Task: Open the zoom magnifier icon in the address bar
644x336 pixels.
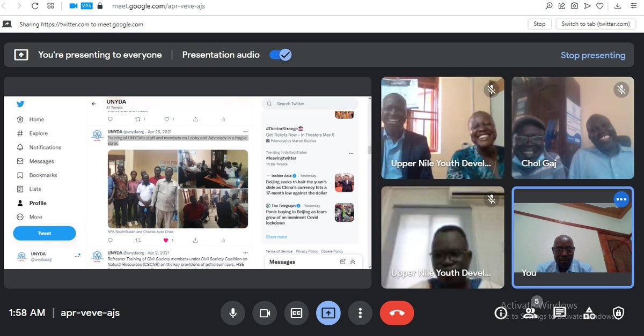Action: (549, 6)
